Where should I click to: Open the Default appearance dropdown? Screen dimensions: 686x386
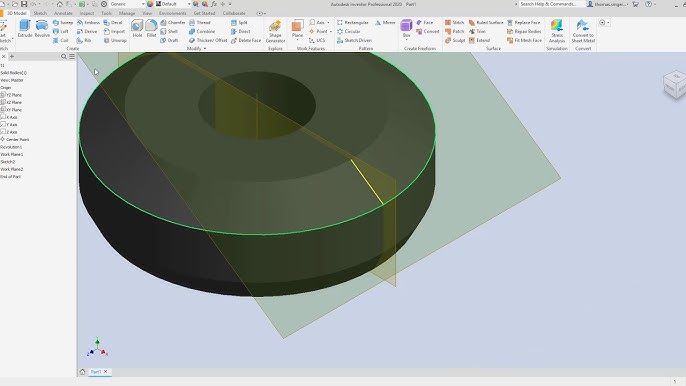coord(174,4)
